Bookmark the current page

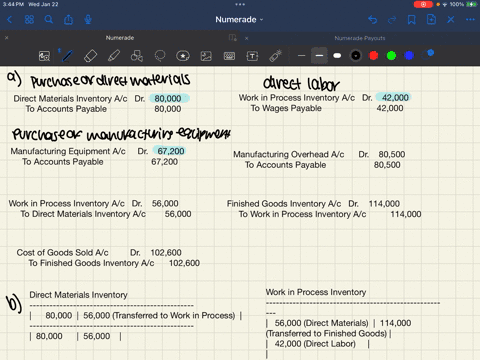click(412, 20)
